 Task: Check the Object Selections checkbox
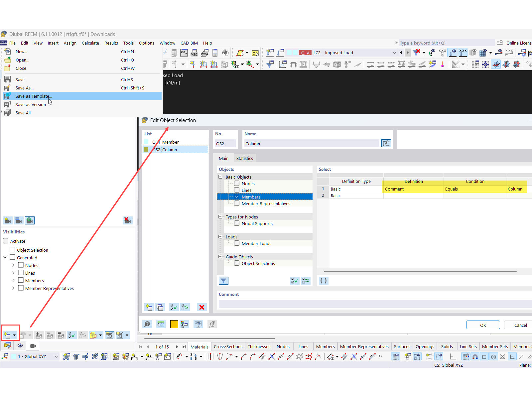pyautogui.click(x=237, y=263)
